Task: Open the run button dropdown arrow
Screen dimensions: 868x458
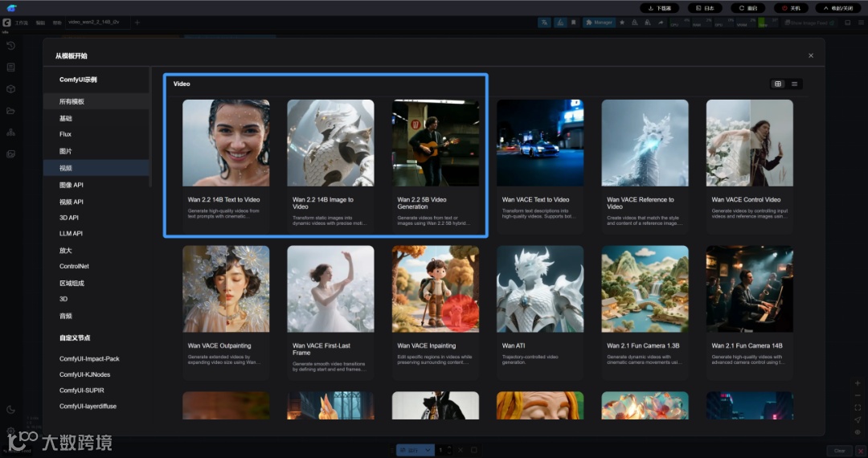Action: coord(428,450)
